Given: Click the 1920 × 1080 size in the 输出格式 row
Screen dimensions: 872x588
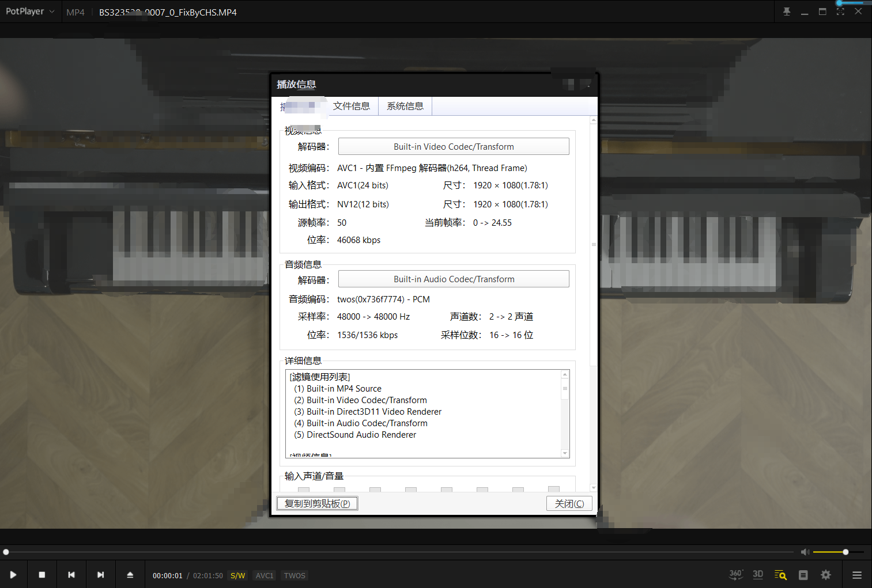Looking at the screenshot, I should point(511,204).
